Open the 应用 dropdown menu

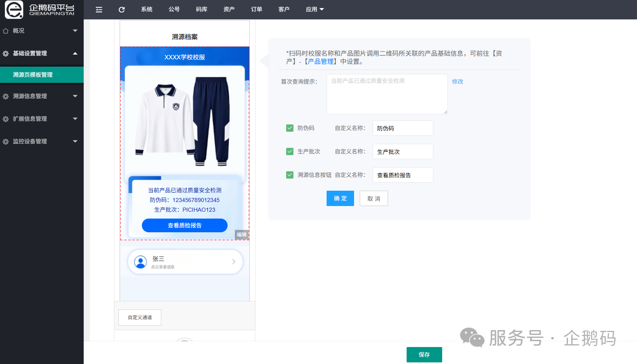pos(315,9)
